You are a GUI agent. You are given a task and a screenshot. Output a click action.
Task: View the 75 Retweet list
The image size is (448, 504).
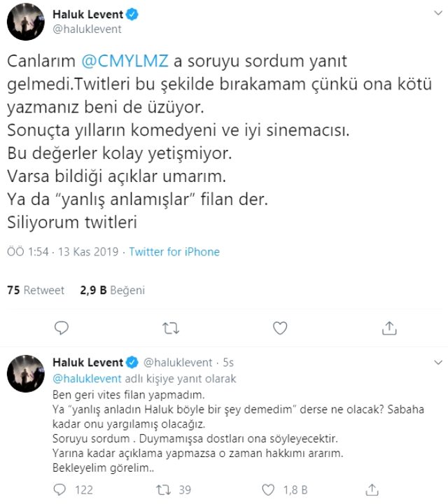(35, 290)
